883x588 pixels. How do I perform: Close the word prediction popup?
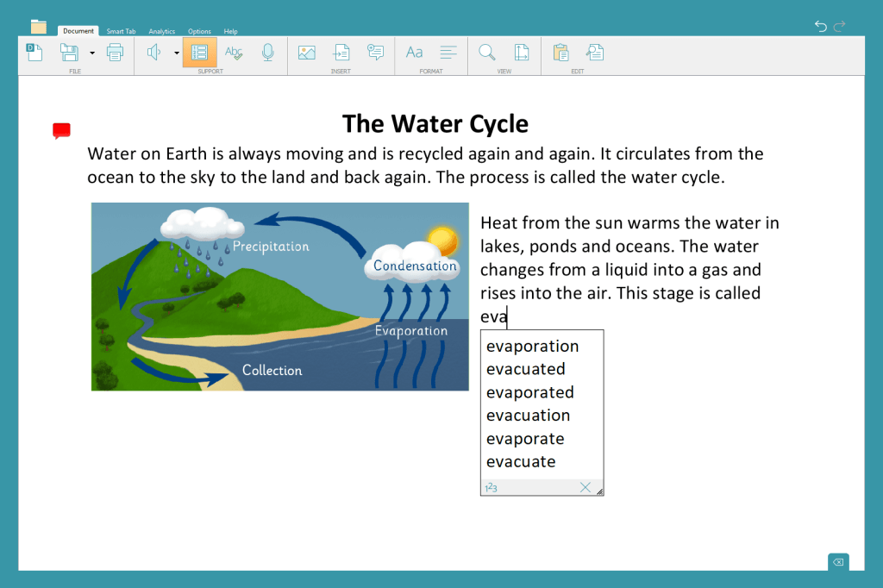(x=586, y=488)
